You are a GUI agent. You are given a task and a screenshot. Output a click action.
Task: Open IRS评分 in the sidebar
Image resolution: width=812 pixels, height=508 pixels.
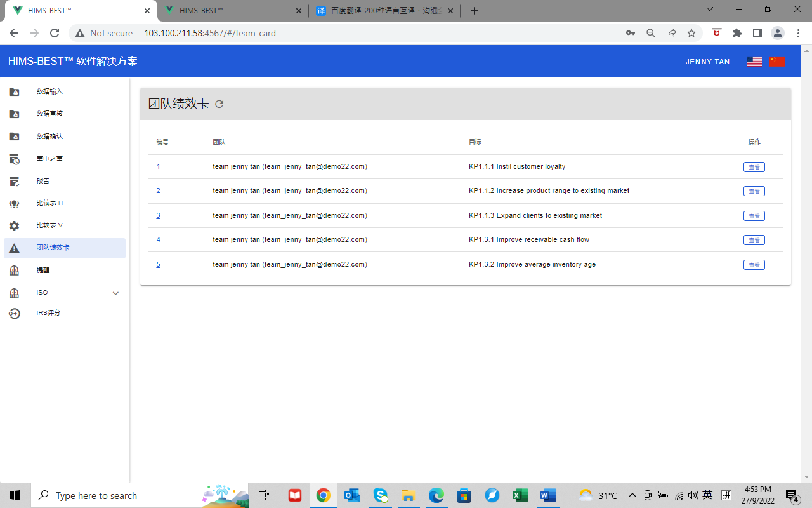click(x=48, y=313)
